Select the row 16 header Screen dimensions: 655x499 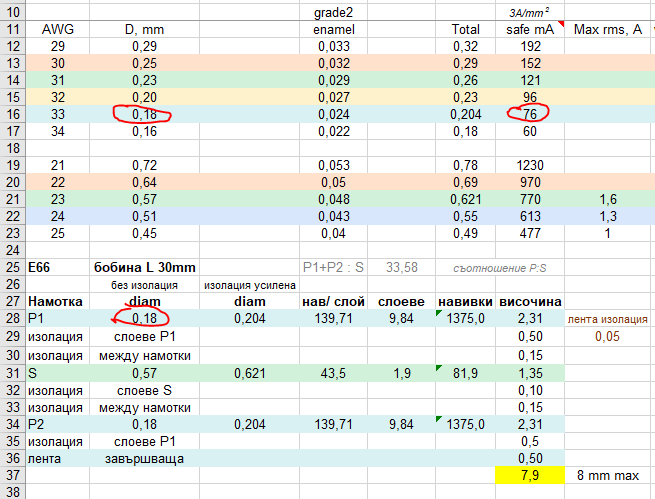[12, 113]
